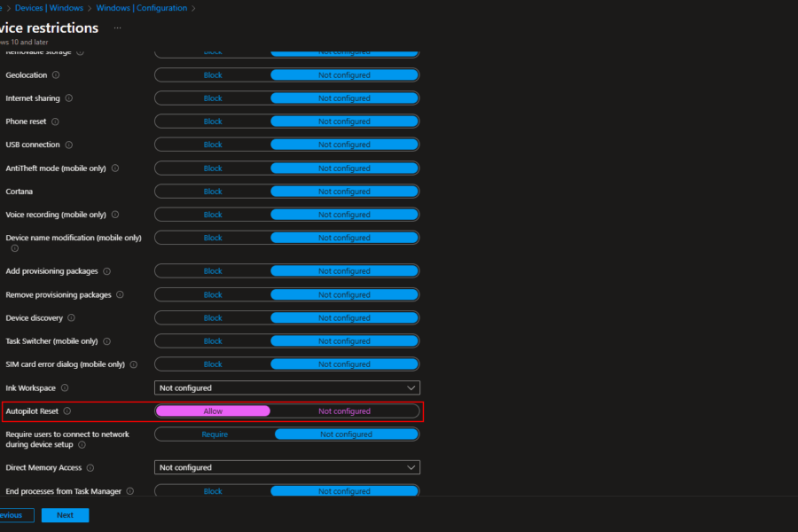Click info icon next to Autopilot Reset

pos(67,411)
